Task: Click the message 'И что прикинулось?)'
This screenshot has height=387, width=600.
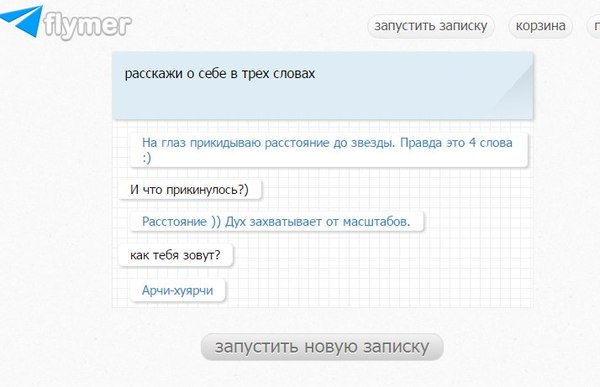Action: 190,190
